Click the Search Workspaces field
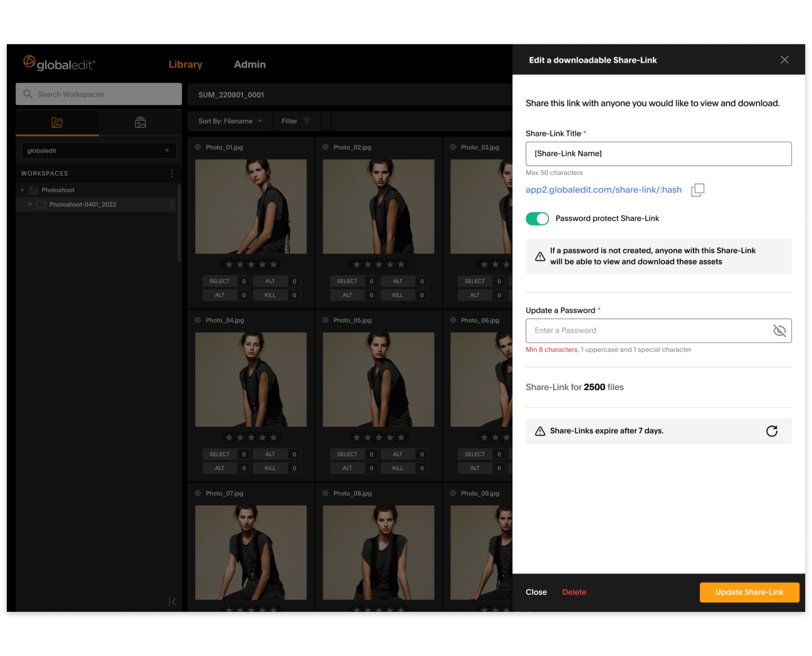Image resolution: width=812 pixels, height=656 pixels. (99, 94)
